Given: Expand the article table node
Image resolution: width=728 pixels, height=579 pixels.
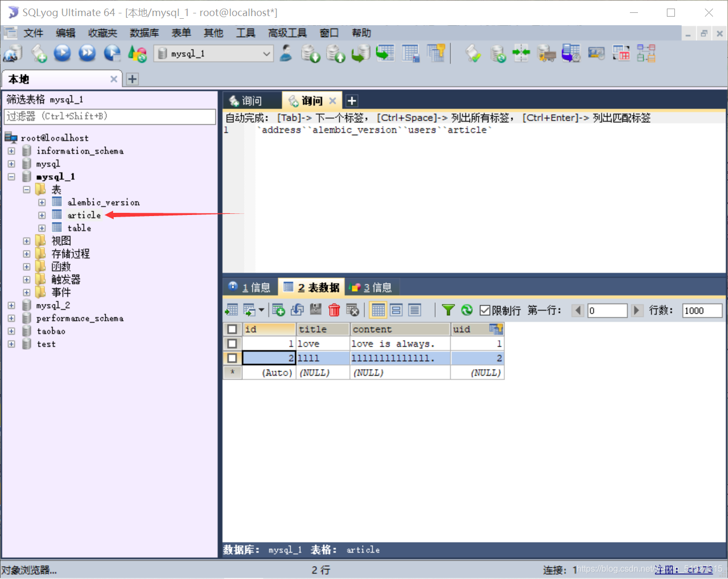Looking at the screenshot, I should pos(42,216).
